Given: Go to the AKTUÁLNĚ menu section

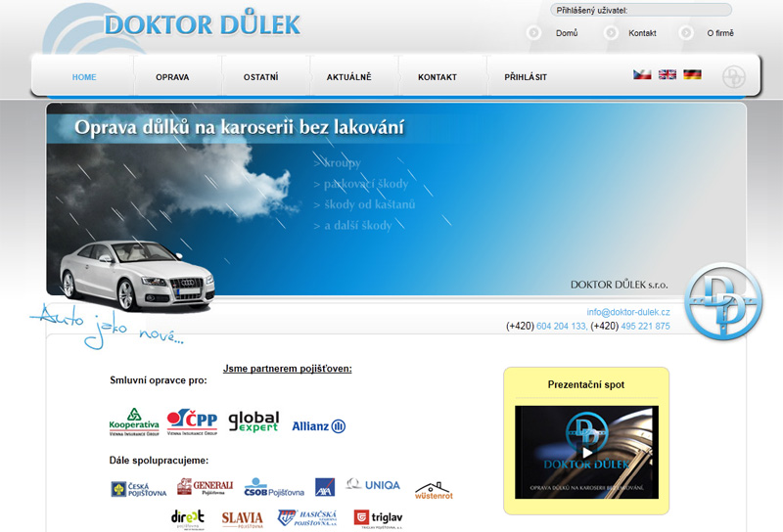Looking at the screenshot, I should (348, 77).
